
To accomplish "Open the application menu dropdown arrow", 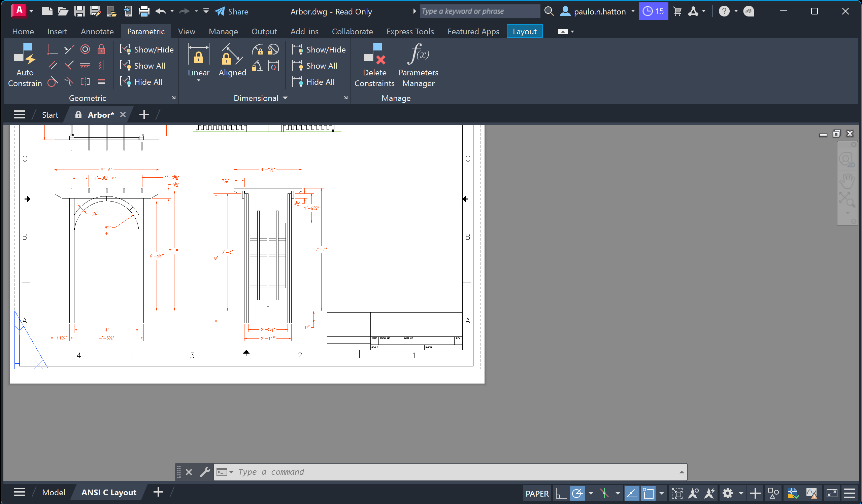I will (x=31, y=11).
